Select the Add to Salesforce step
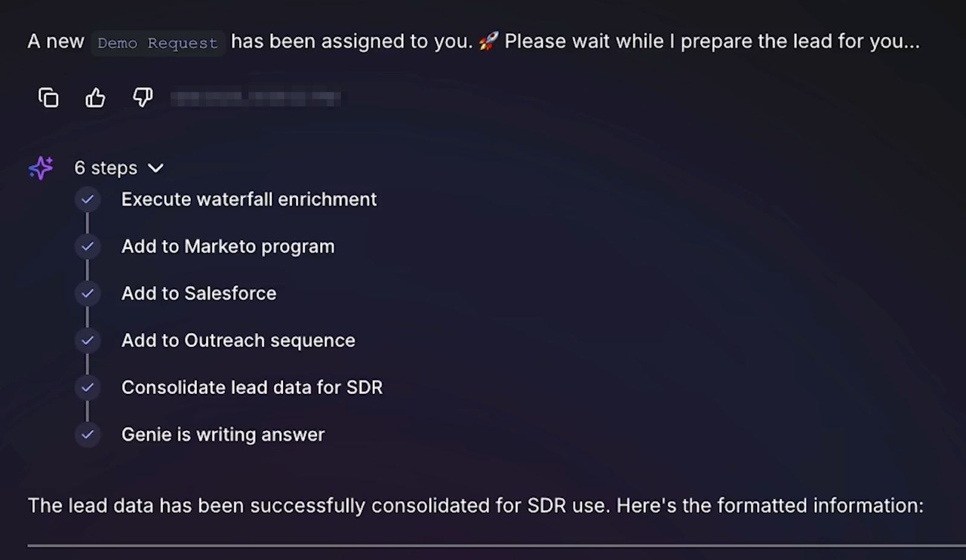The image size is (966, 560). [199, 293]
